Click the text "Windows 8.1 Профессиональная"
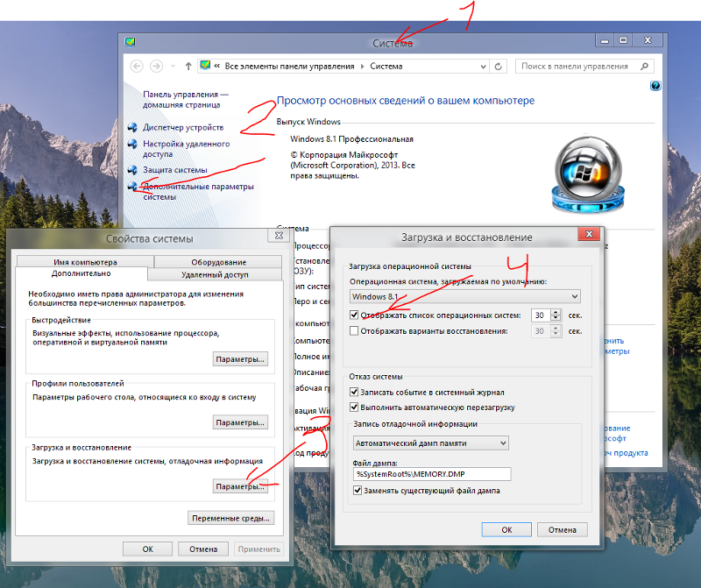 [x=352, y=139]
